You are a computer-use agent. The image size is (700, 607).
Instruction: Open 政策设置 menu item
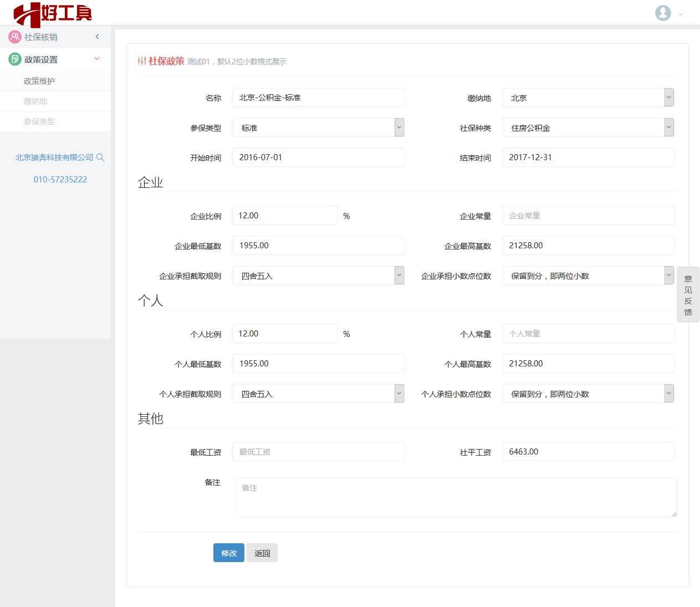tap(55, 59)
